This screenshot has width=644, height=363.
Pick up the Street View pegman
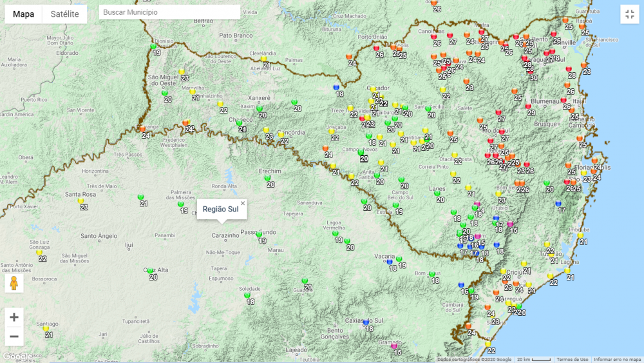pyautogui.click(x=14, y=283)
